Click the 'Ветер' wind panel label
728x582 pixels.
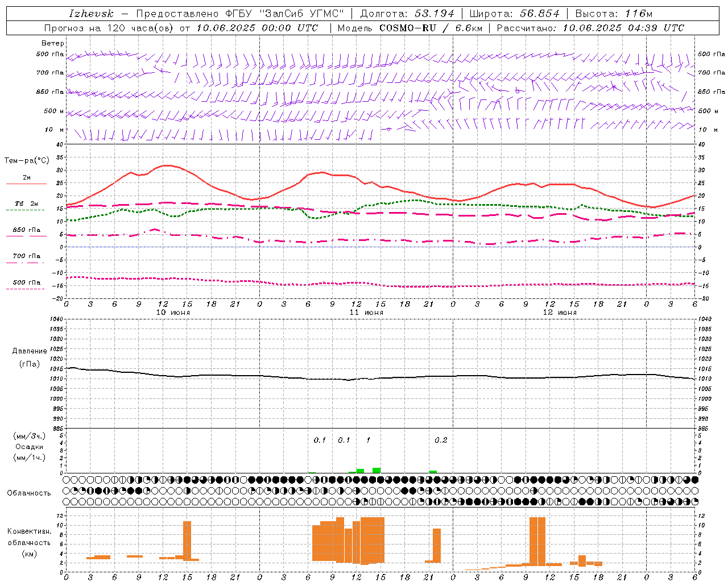[52, 43]
